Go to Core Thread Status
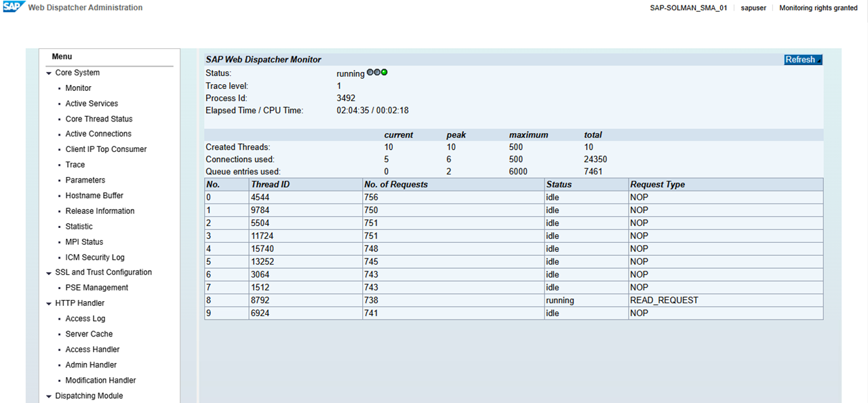Screen dimensions: 868x403 coord(99,119)
